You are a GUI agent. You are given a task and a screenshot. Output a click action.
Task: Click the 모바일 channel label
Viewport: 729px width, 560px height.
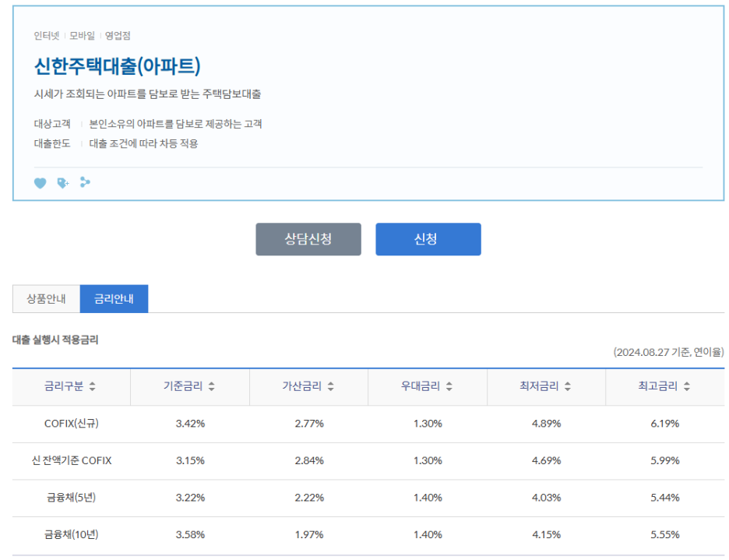pyautogui.click(x=82, y=36)
